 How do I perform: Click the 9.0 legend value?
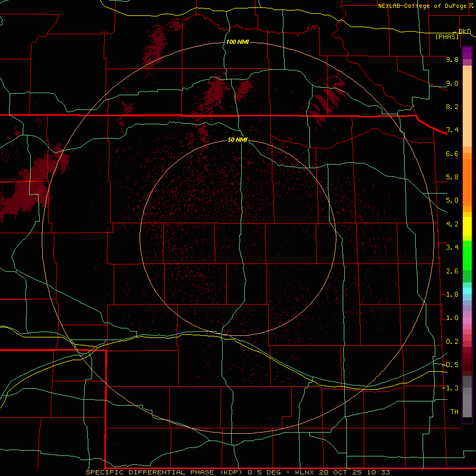tap(452, 83)
